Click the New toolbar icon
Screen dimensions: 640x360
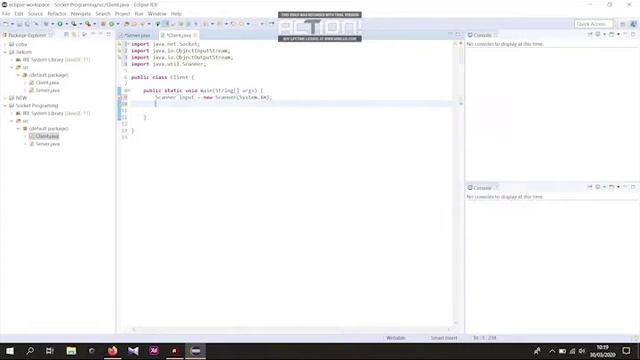[6, 24]
